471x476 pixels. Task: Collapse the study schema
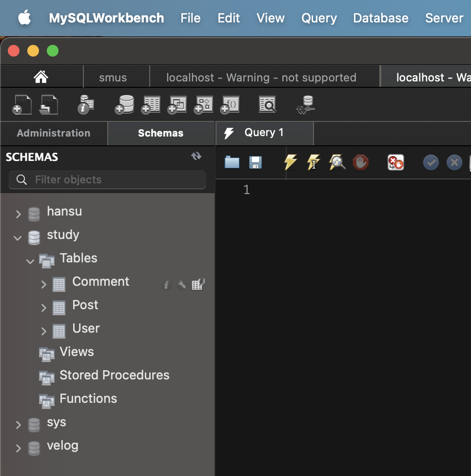(x=18, y=238)
